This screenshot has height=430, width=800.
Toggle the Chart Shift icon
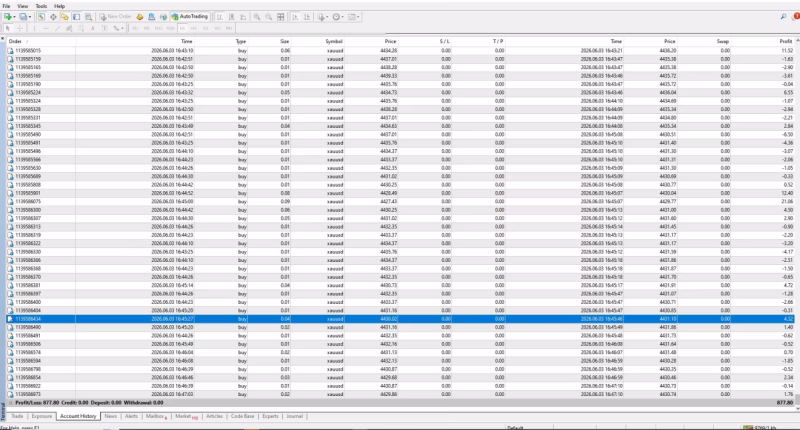pyautogui.click(x=307, y=17)
